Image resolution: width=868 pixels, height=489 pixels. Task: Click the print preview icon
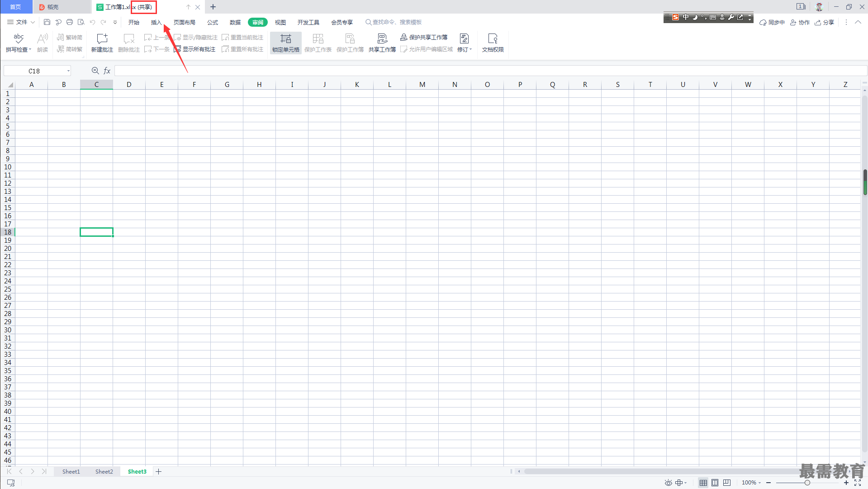(x=81, y=22)
